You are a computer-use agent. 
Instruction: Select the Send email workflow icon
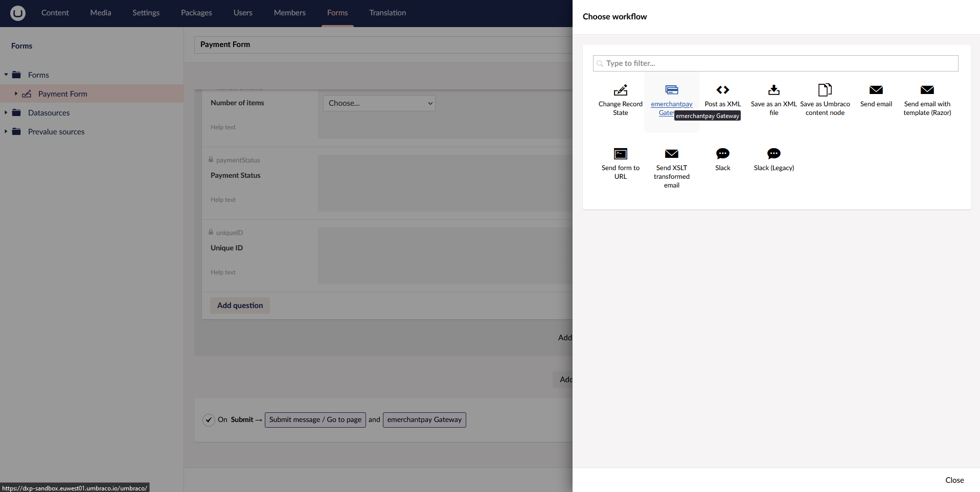click(876, 90)
